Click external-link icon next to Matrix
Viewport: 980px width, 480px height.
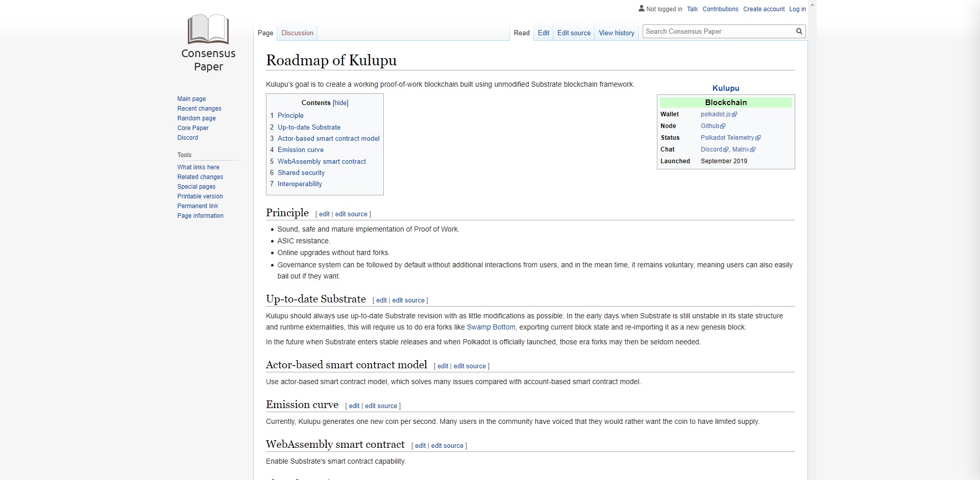[x=753, y=150]
